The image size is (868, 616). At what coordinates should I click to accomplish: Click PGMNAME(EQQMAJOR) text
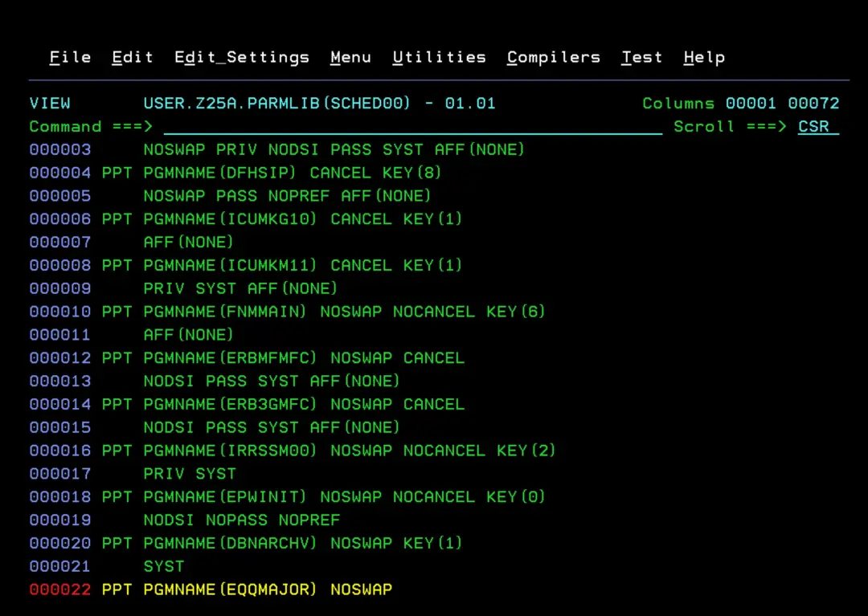click(231, 590)
